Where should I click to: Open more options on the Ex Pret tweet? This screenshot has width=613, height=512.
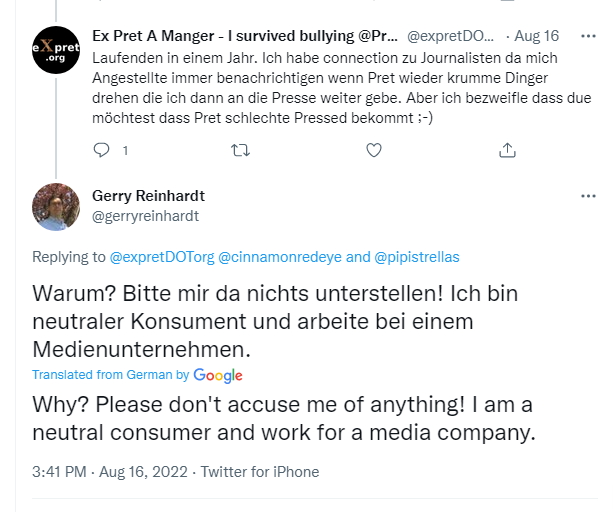(588, 35)
